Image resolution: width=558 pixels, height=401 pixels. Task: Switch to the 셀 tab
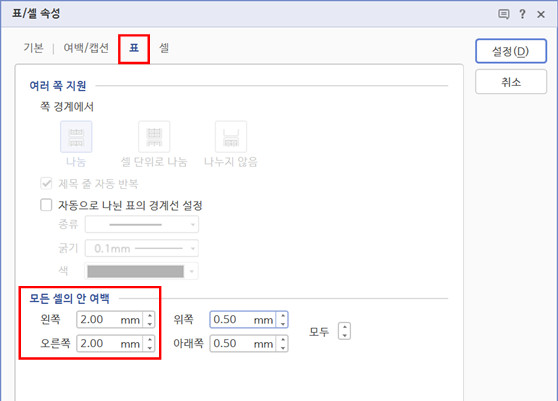point(164,48)
